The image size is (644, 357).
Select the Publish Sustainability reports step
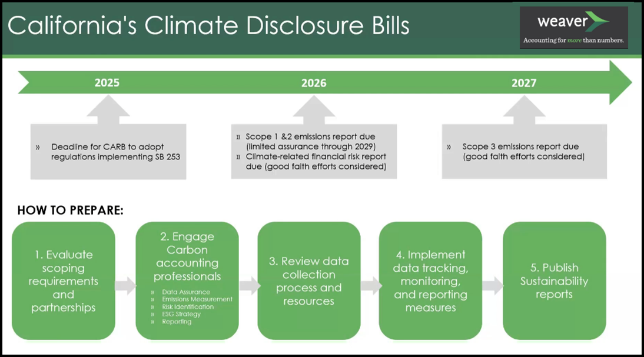[x=554, y=281]
